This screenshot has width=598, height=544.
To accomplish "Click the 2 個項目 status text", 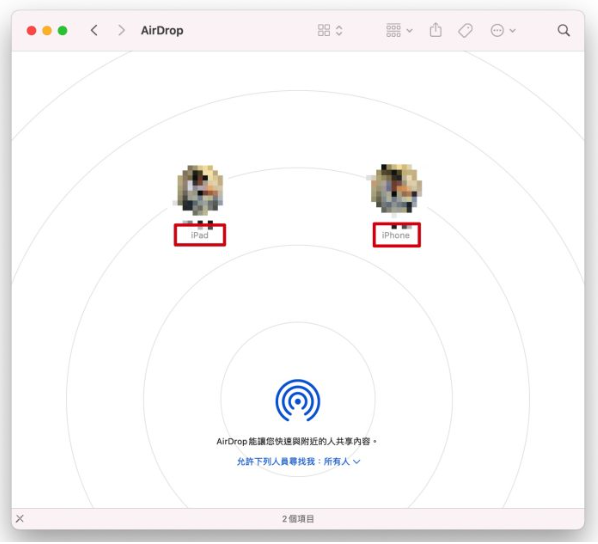I will pos(298,519).
